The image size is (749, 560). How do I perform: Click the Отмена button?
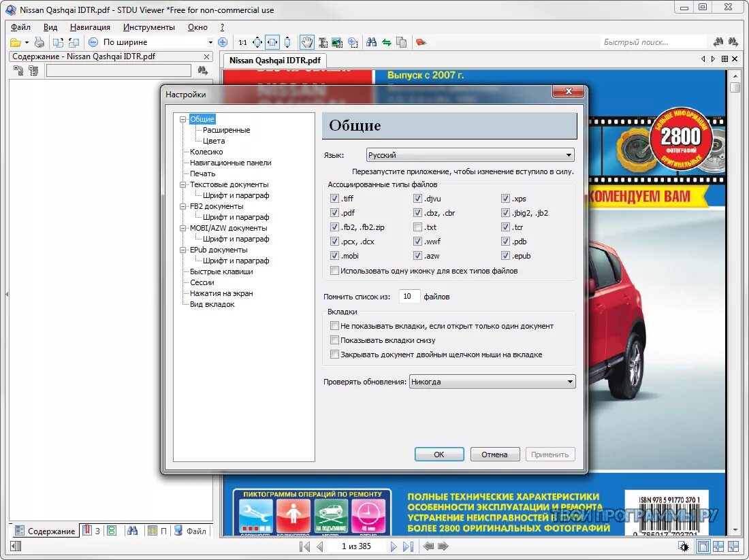pyautogui.click(x=494, y=455)
